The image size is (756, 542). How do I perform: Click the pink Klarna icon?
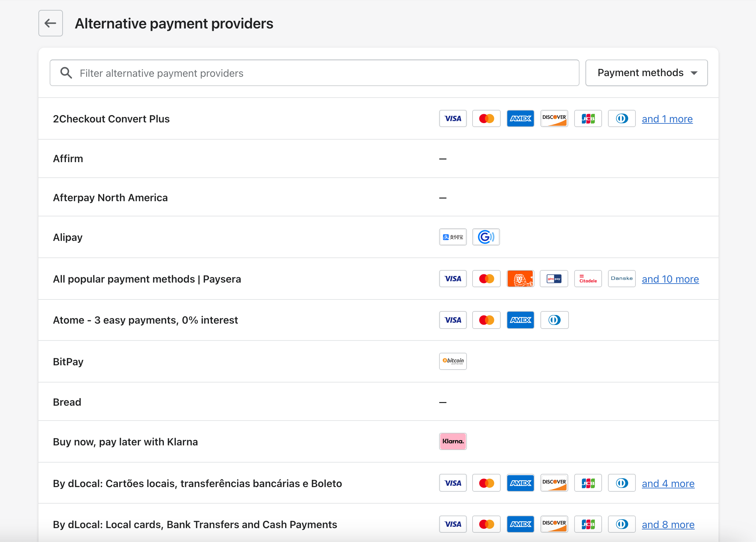[x=453, y=441]
